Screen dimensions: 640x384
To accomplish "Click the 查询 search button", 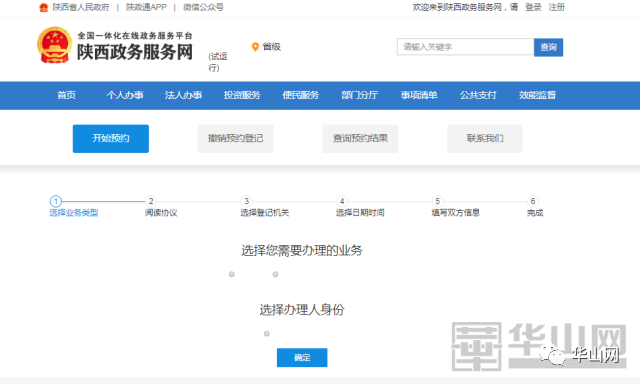I will (548, 47).
